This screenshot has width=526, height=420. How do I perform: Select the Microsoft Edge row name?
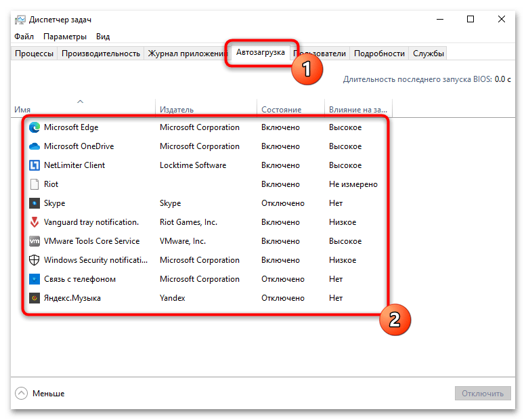click(x=71, y=127)
